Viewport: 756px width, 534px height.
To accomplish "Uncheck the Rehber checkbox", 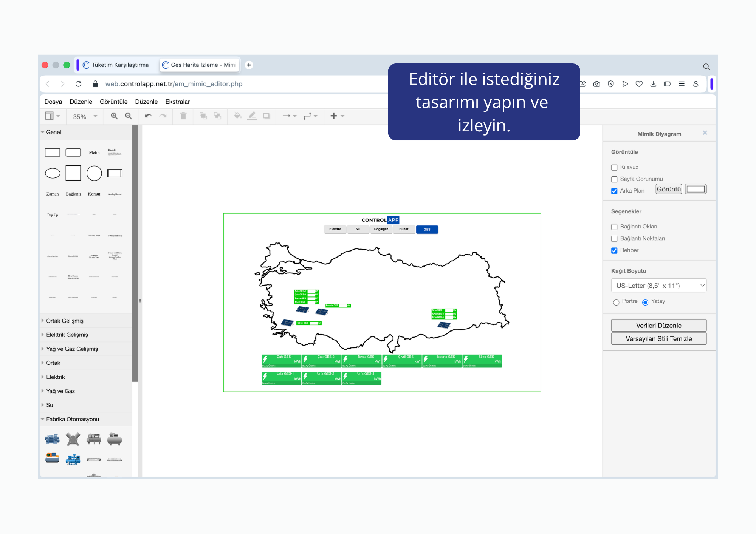I will [614, 250].
